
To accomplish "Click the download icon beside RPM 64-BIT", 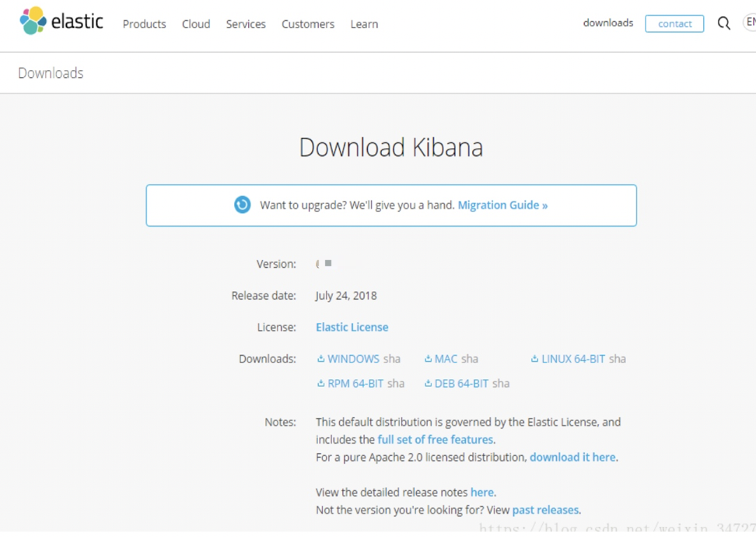I will click(320, 383).
